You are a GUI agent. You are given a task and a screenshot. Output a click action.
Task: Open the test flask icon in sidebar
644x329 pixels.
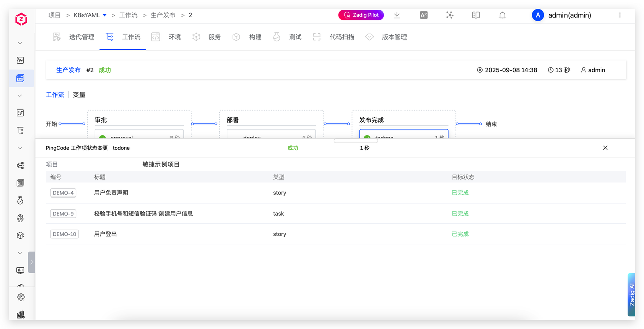point(20,200)
